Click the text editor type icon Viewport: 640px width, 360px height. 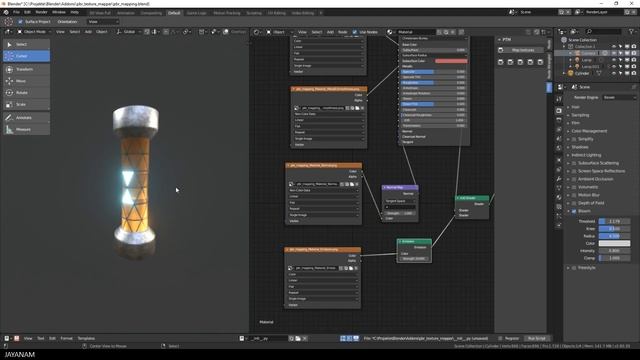click(x=7, y=338)
